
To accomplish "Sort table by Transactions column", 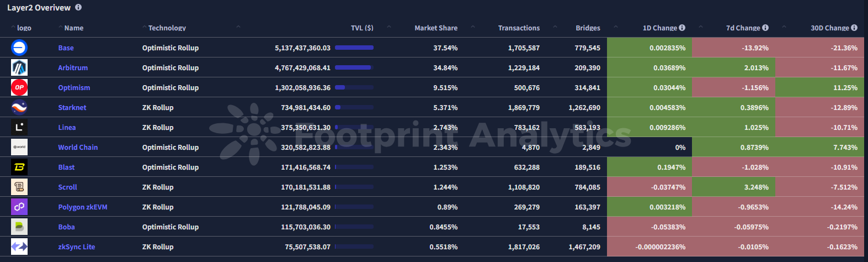I will (x=519, y=28).
